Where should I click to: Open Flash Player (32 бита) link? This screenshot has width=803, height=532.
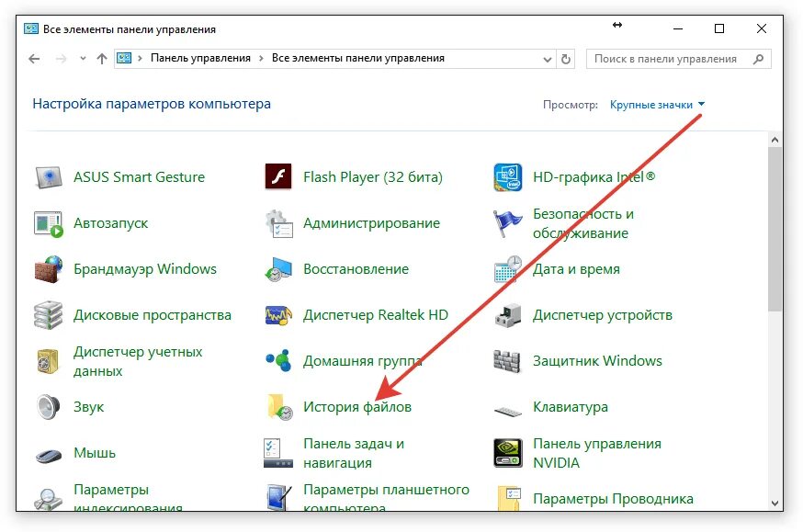(x=373, y=177)
